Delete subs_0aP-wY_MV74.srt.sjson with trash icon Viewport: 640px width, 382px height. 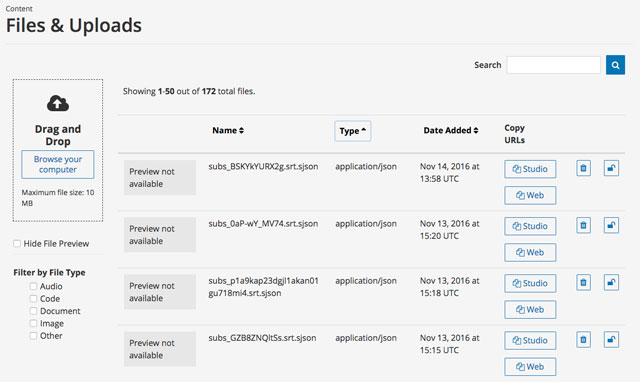click(583, 225)
